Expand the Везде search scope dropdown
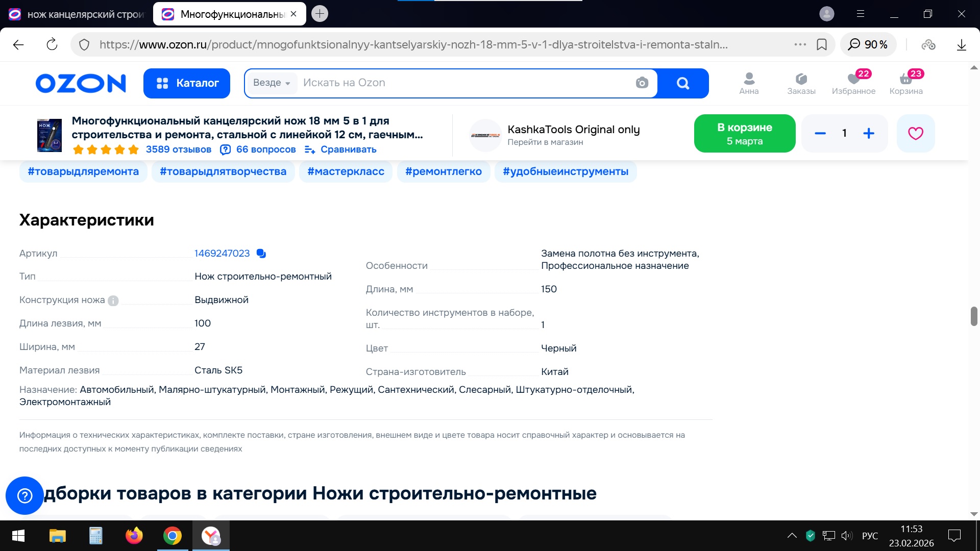This screenshot has height=551, width=980. [x=272, y=83]
